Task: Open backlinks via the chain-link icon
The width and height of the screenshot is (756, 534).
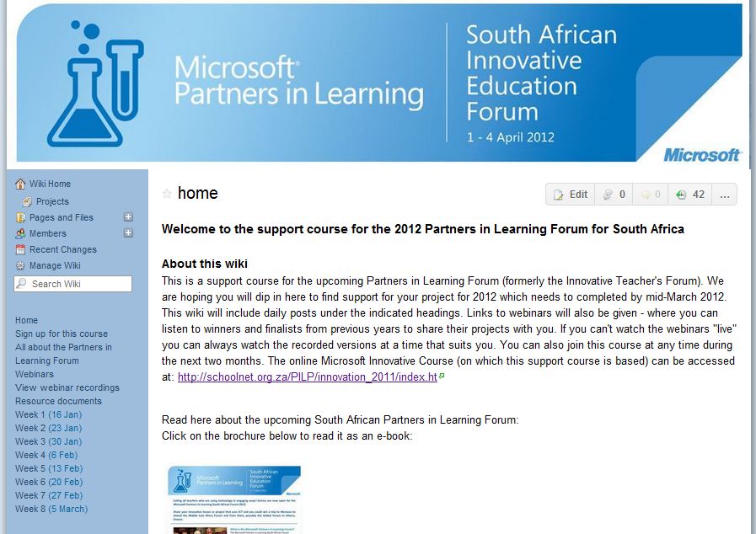Action: click(x=609, y=195)
